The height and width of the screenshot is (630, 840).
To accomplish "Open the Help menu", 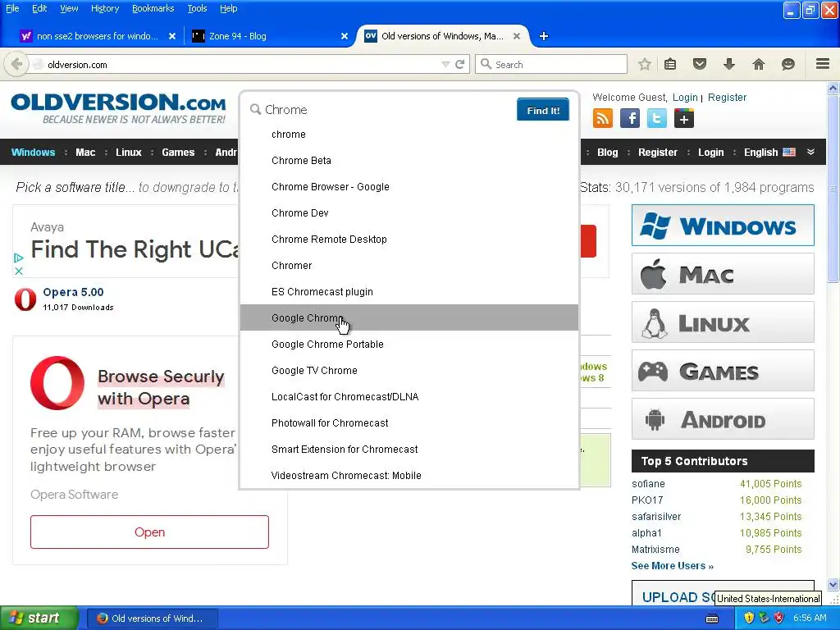I will click(228, 8).
